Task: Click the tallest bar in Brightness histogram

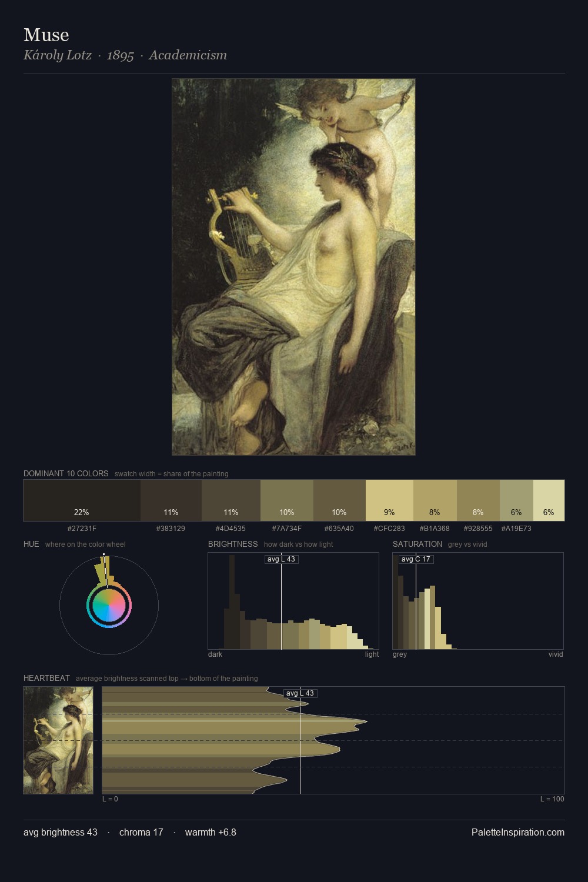Action: (232, 602)
